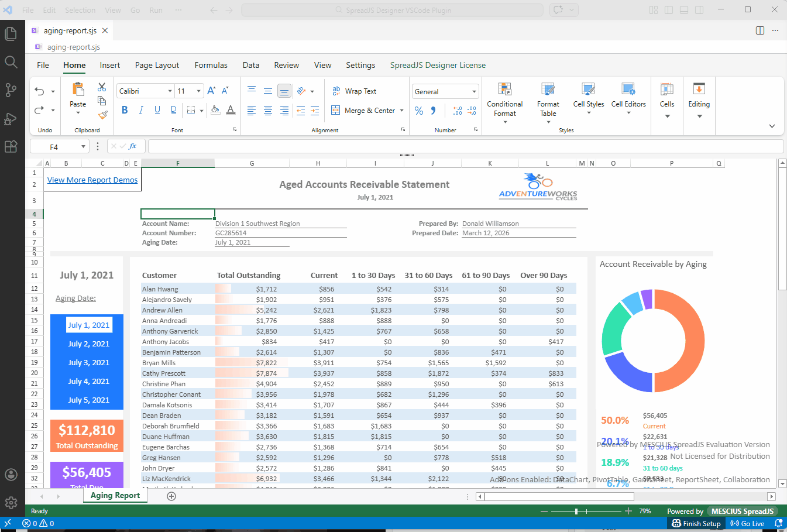Image resolution: width=787 pixels, height=532 pixels.
Task: Follow the View More Report Demos link
Action: pyautogui.click(x=92, y=180)
